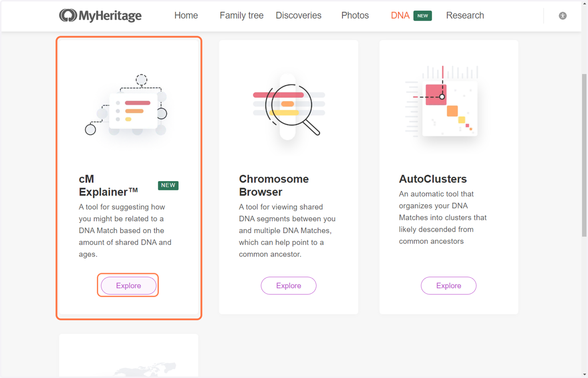Viewport: 588px width, 378px height.
Task: Click the NEW badge beside DNA
Action: point(423,16)
